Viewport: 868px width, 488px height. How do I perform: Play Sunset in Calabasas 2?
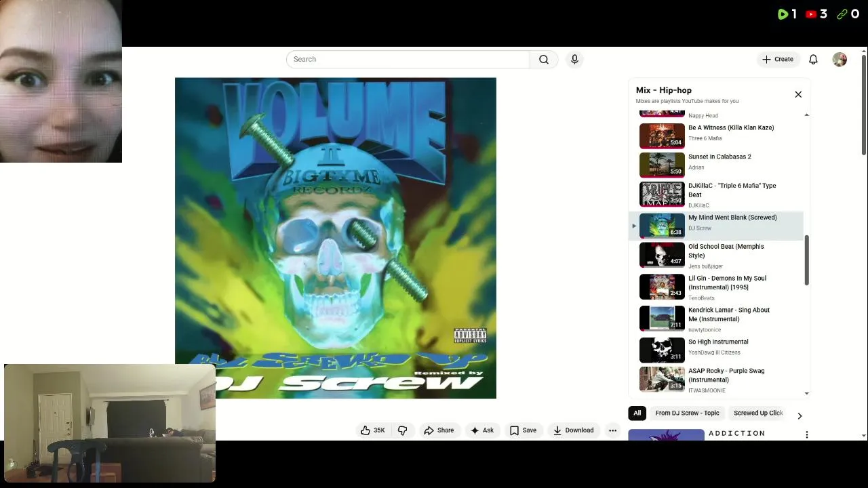[x=717, y=165]
